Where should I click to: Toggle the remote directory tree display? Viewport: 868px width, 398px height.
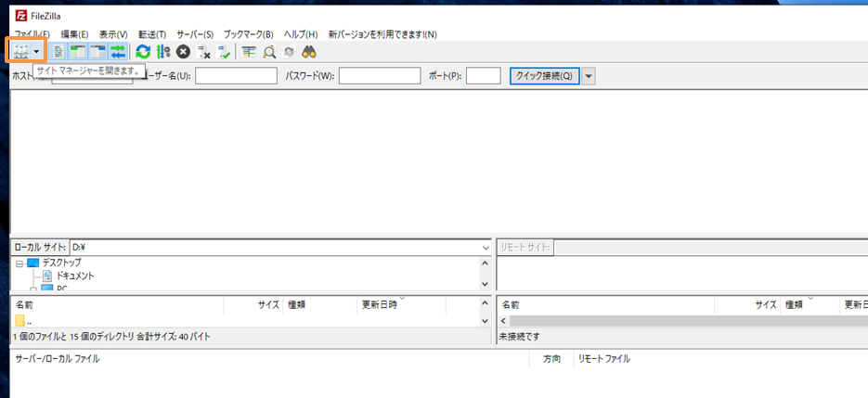98,52
